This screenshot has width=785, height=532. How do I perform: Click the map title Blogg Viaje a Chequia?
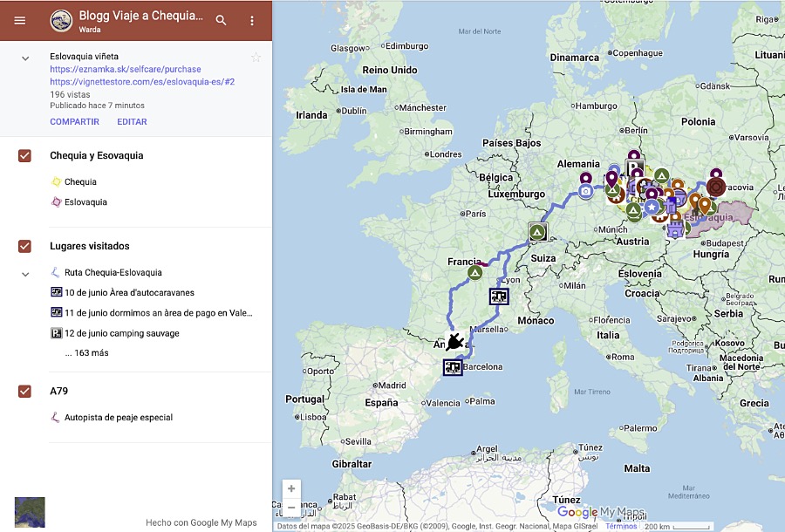141,16
